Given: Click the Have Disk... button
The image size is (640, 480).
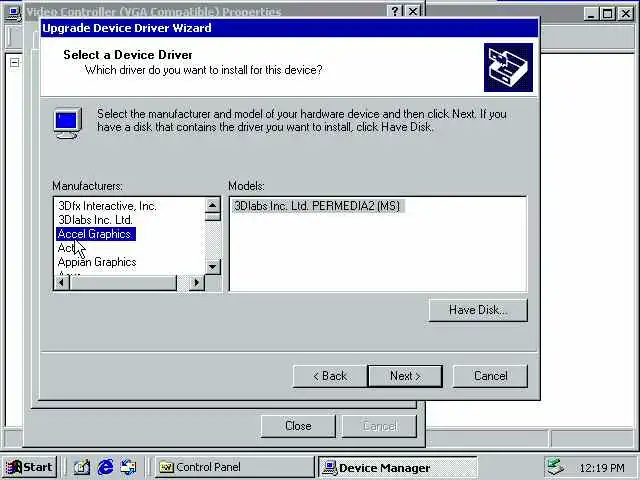Looking at the screenshot, I should (x=478, y=310).
